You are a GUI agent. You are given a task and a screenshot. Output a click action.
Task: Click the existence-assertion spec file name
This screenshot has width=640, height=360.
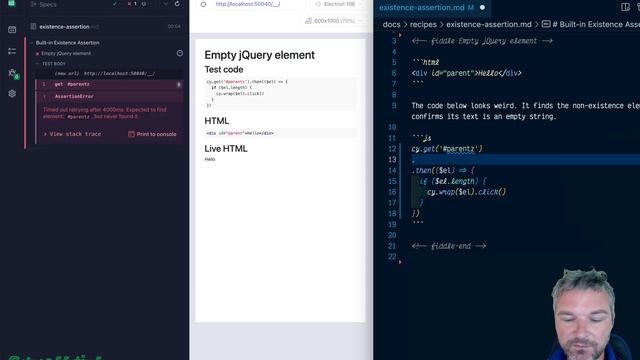[64, 27]
